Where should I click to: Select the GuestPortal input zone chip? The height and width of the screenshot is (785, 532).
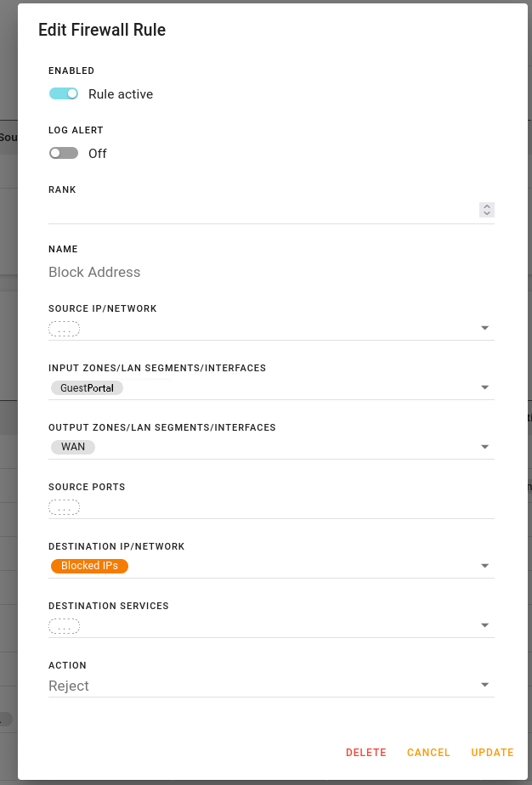coord(88,388)
